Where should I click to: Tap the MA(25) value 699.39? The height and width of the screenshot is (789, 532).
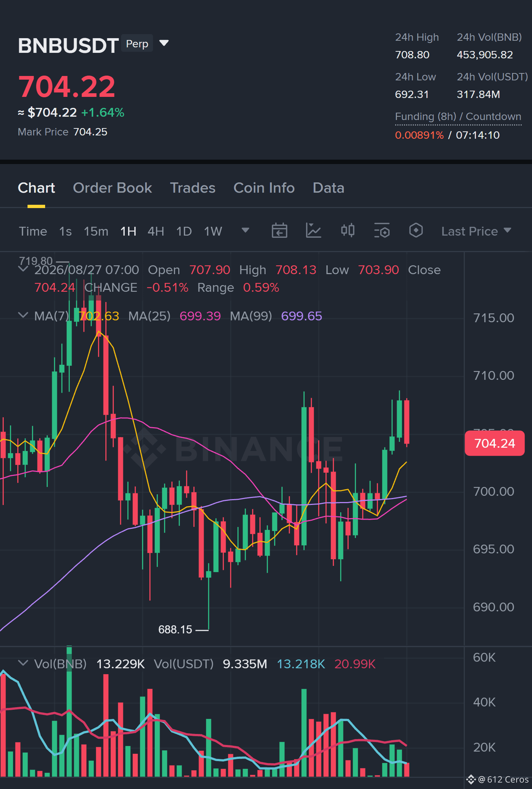[x=200, y=316]
